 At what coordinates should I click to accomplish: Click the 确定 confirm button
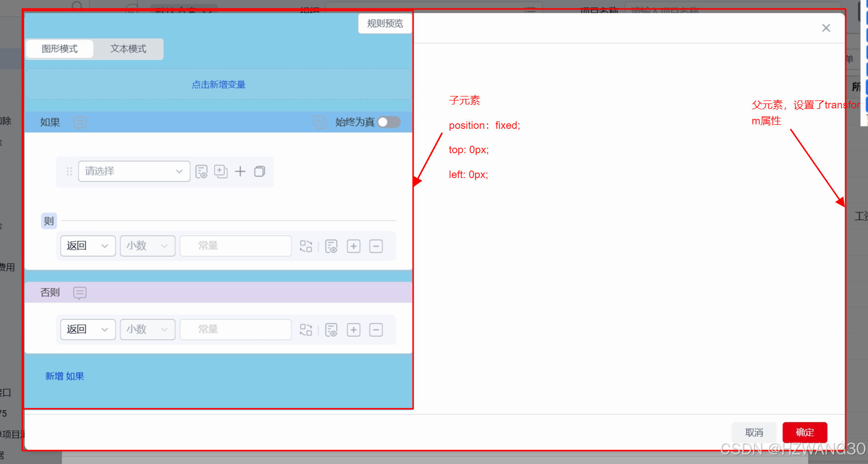tap(804, 432)
